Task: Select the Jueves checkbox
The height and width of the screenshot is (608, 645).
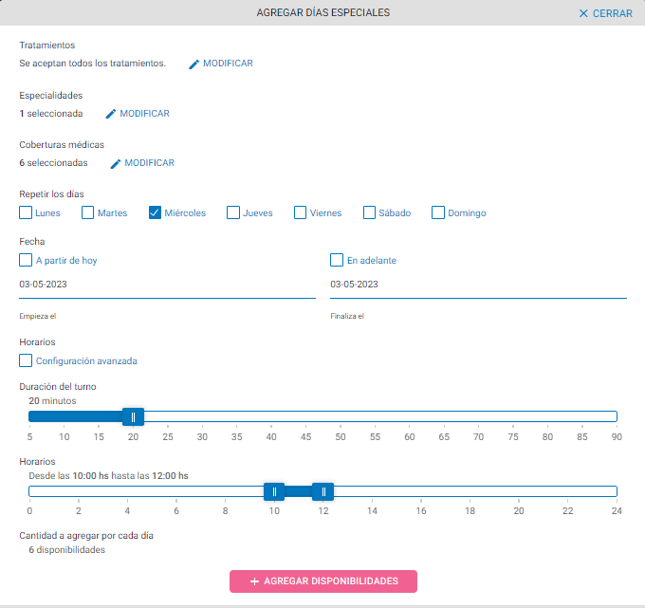Action: [x=233, y=212]
